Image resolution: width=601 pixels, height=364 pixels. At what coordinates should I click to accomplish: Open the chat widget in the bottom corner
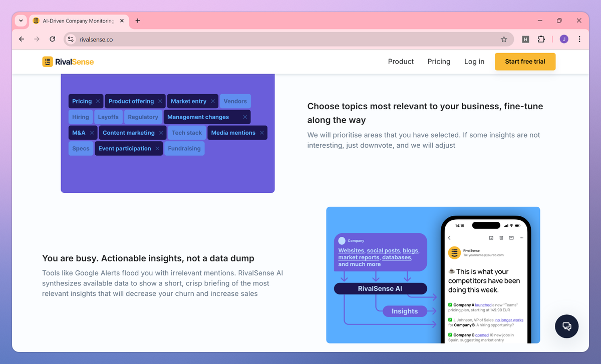pyautogui.click(x=566, y=326)
